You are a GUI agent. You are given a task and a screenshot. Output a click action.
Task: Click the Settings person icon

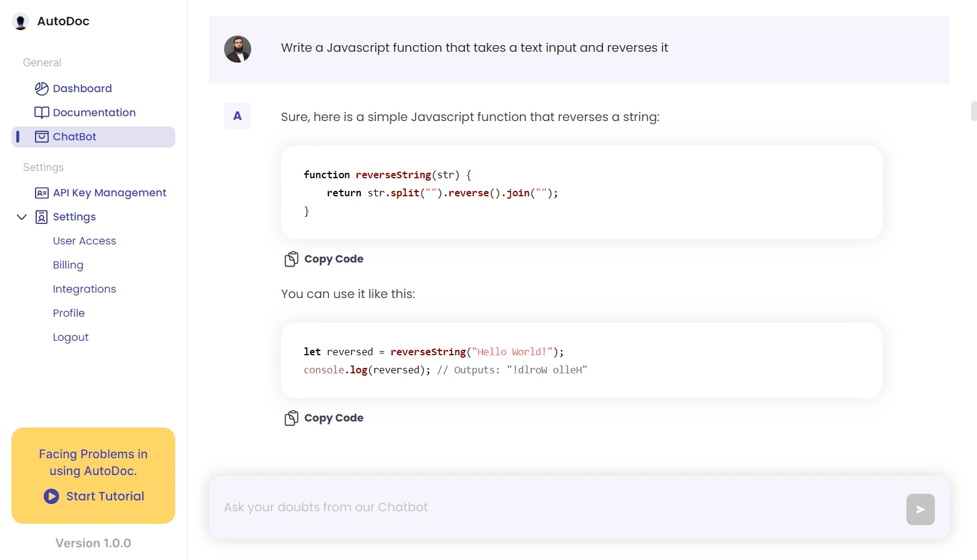point(42,217)
